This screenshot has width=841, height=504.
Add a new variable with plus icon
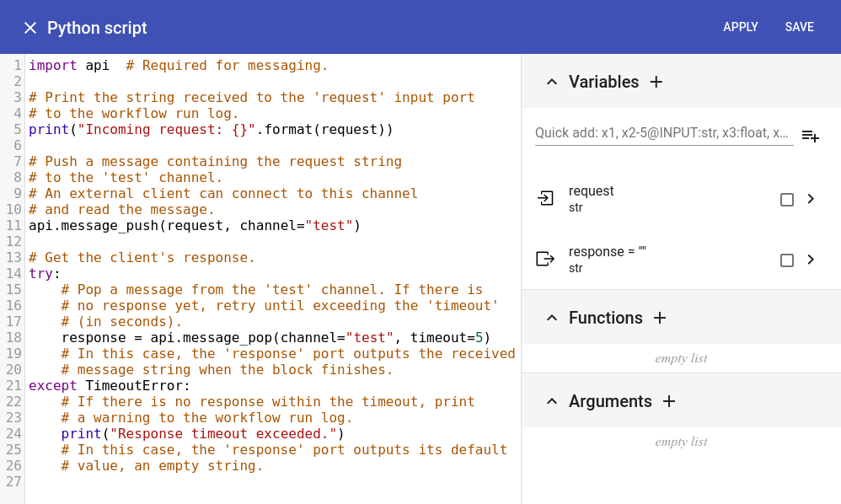point(656,82)
